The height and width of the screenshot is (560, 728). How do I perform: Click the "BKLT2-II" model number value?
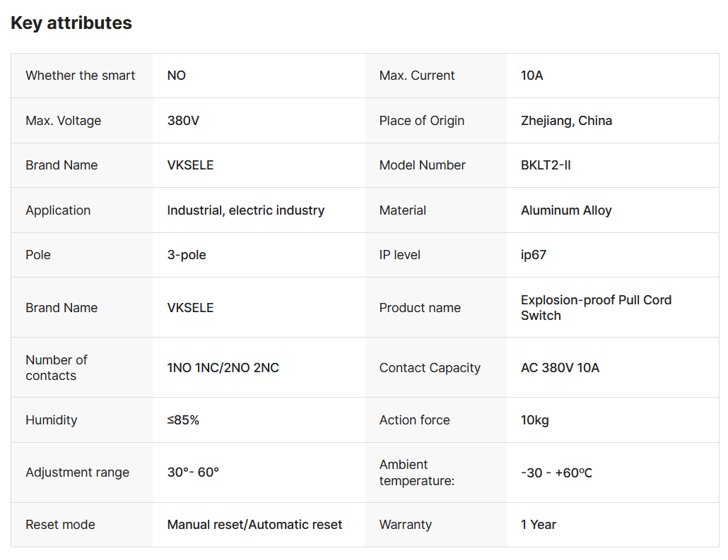coord(545,165)
